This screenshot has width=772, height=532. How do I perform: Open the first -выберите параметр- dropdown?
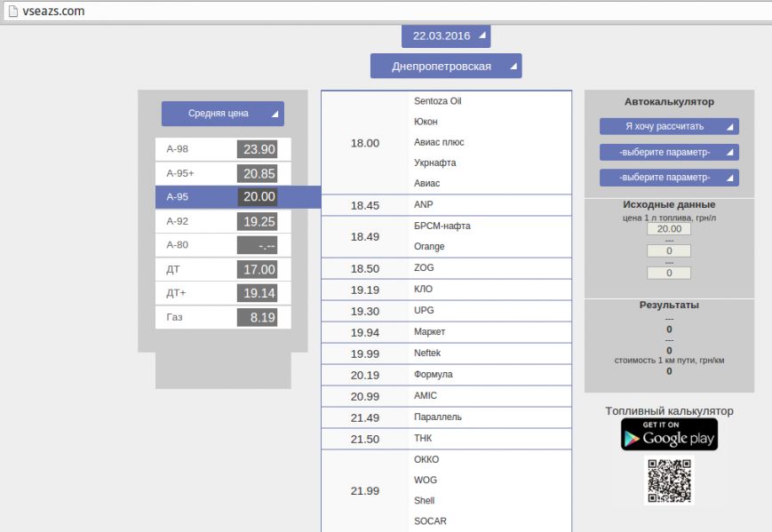click(x=669, y=152)
